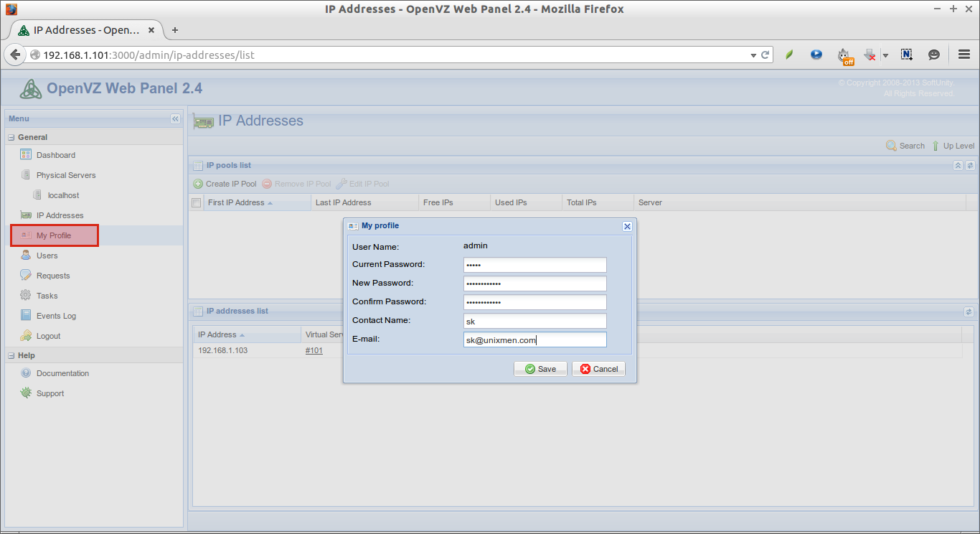
Task: Click the Confirm Password field
Action: tap(535, 302)
